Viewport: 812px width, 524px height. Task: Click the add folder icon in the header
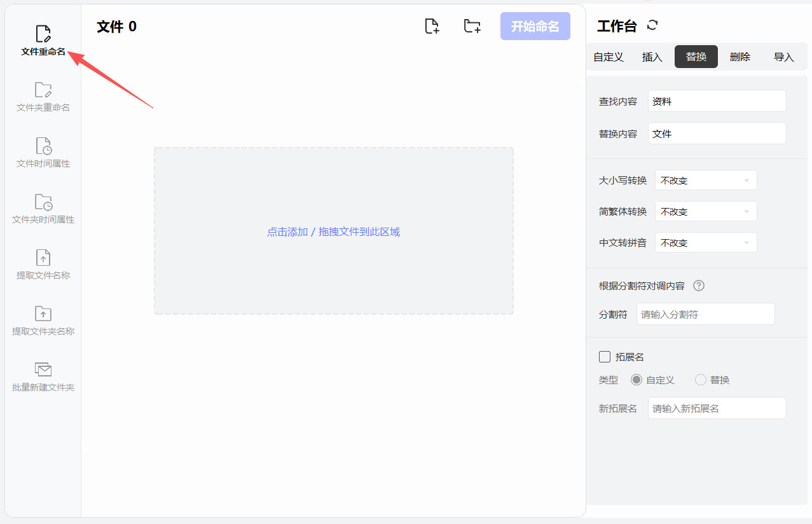click(x=472, y=26)
